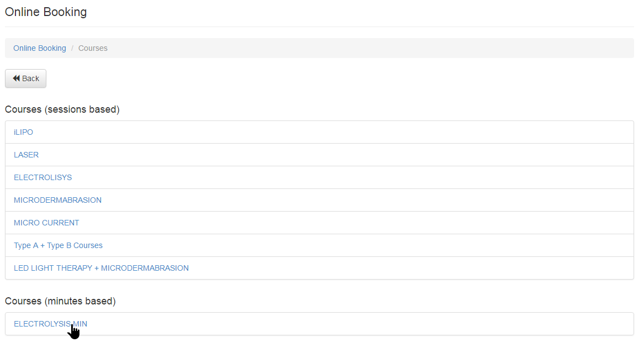Click the Online Booking page title
The height and width of the screenshot is (342, 644).
click(46, 12)
